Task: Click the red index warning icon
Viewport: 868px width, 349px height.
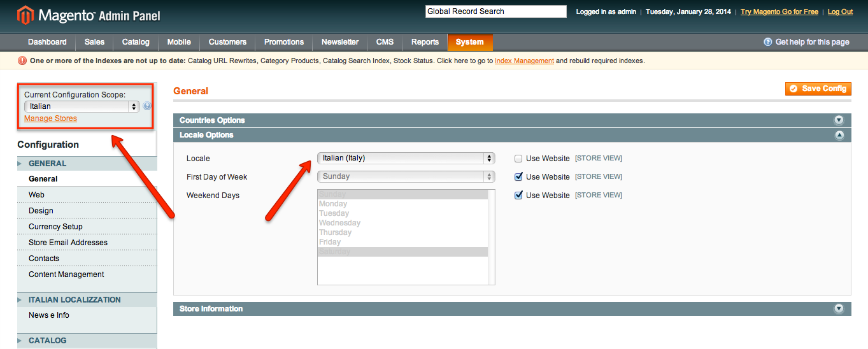Action: 22,61
